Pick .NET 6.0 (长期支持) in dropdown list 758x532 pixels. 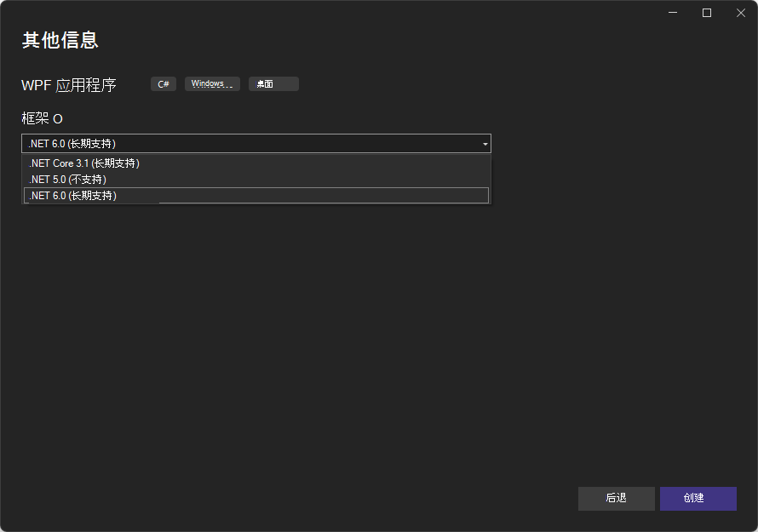click(72, 196)
